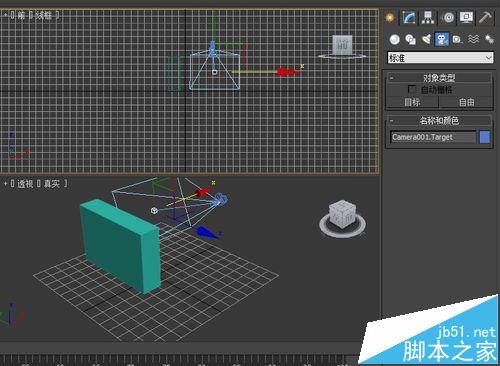
Task: Select the Helpers category icon
Action: [457, 40]
